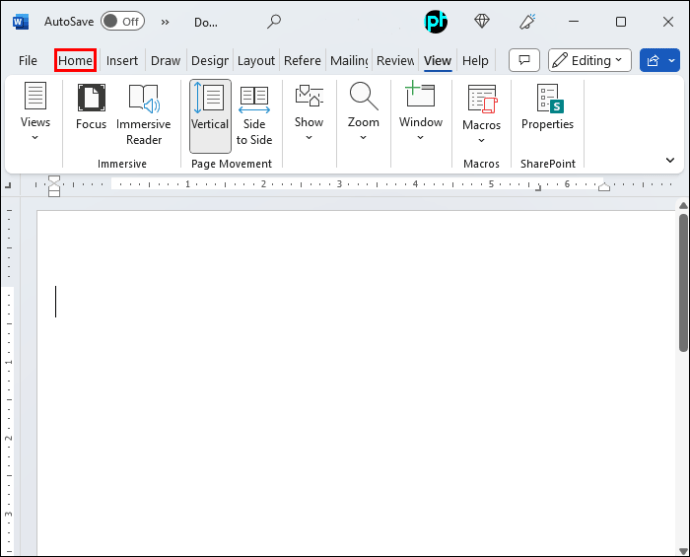Expand the Views dropdown
Screen dimensions: 690x557
35,112
